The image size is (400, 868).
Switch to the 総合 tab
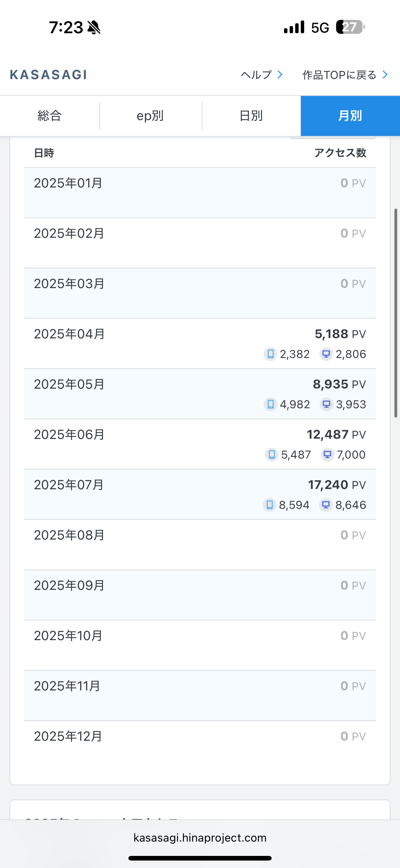[50, 116]
